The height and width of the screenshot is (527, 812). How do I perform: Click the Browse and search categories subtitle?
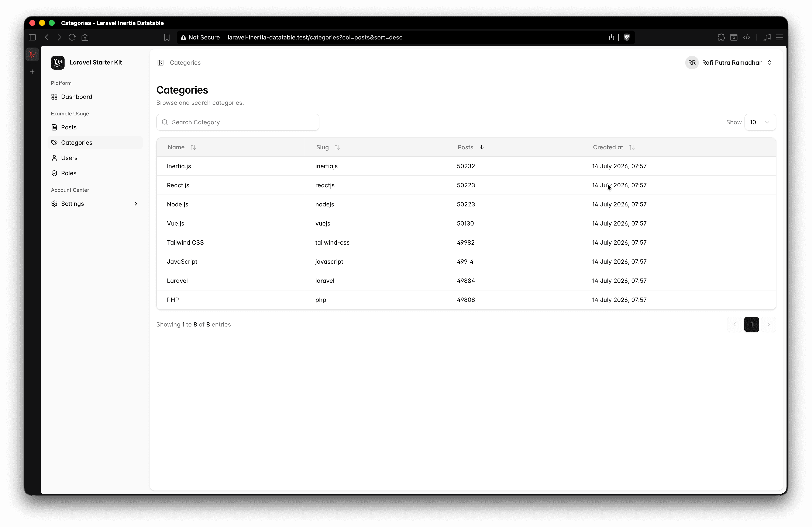200,103
